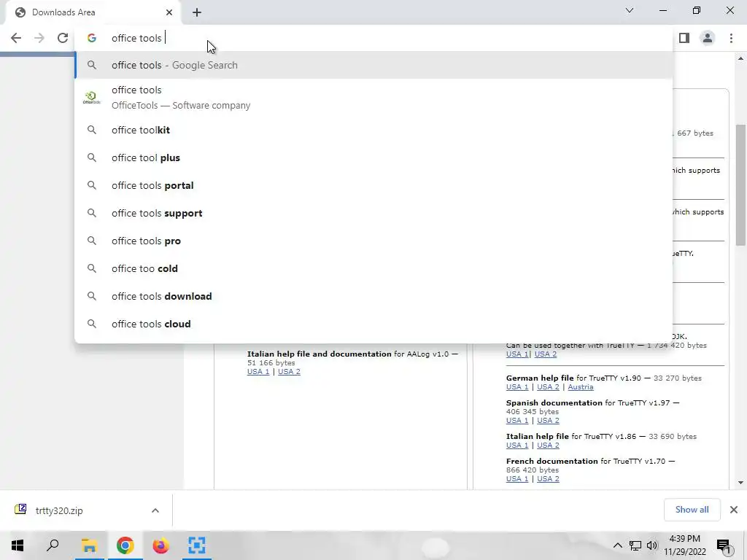Click scrollbar up arrow
747x560 pixels.
pyautogui.click(x=741, y=58)
